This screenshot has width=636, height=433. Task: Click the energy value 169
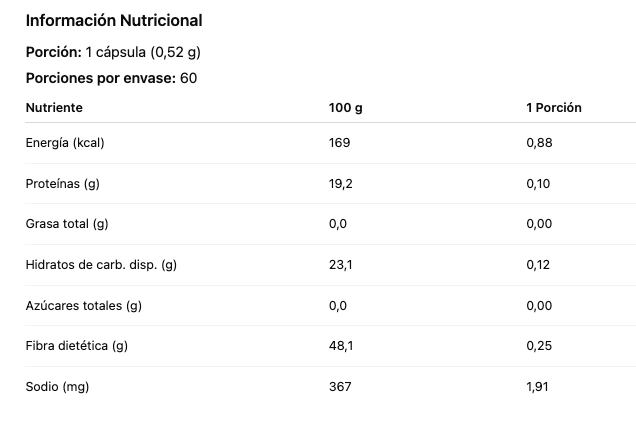tap(339, 143)
